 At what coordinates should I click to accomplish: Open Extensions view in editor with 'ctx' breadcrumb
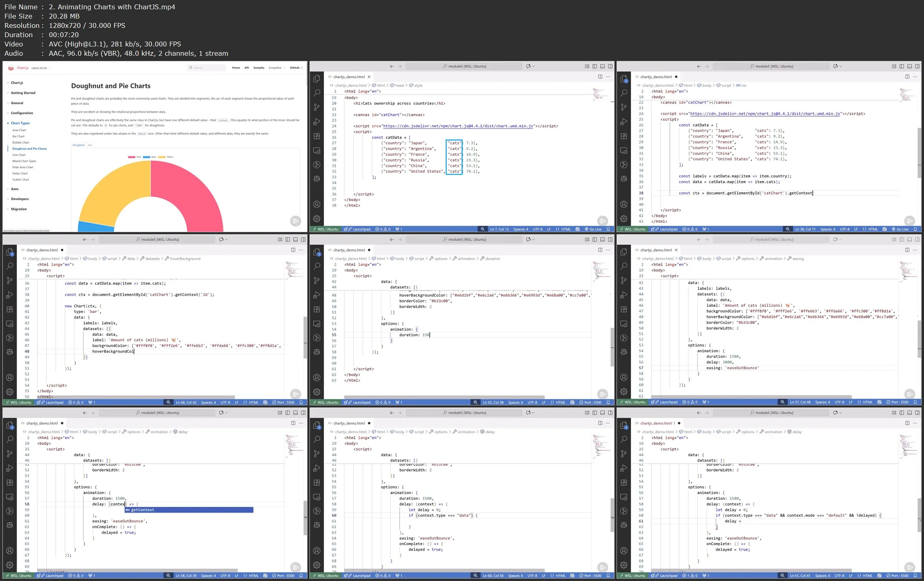coord(624,136)
